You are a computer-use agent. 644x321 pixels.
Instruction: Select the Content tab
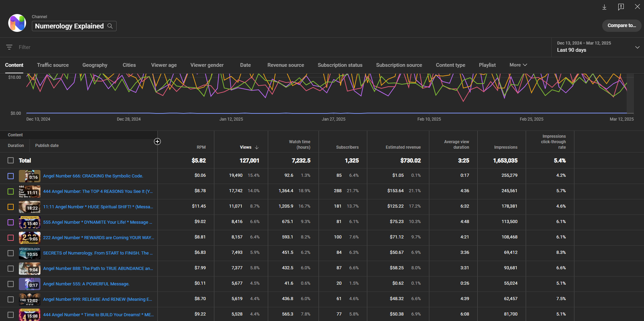pyautogui.click(x=14, y=65)
